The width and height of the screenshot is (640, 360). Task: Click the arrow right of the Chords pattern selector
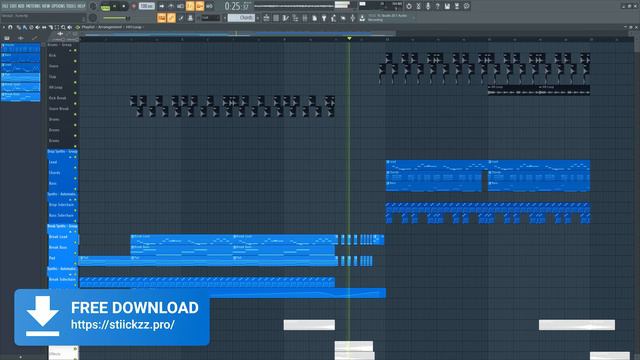(x=258, y=18)
